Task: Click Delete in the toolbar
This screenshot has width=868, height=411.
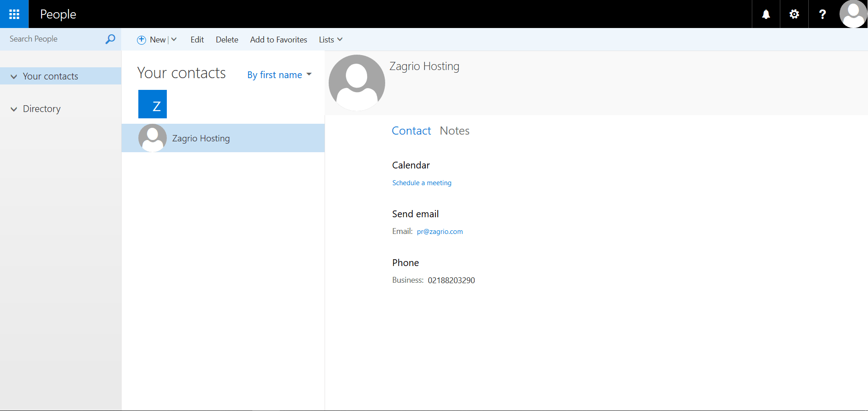Action: [227, 40]
